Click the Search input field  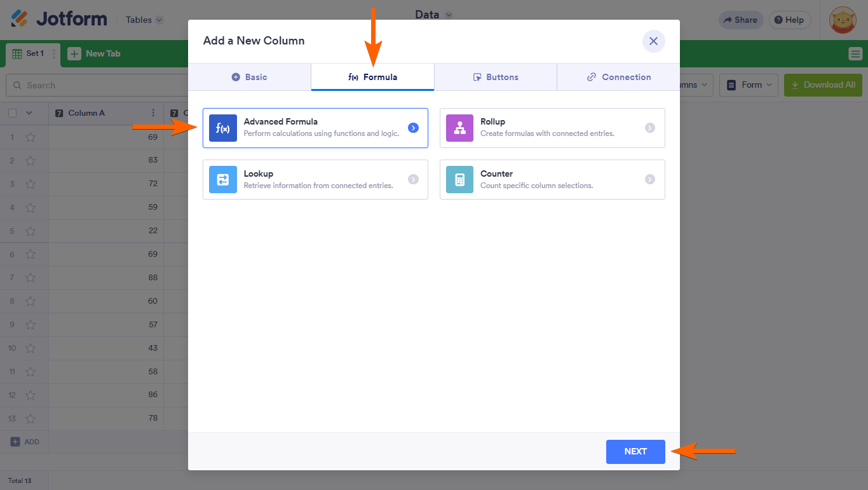click(x=95, y=85)
